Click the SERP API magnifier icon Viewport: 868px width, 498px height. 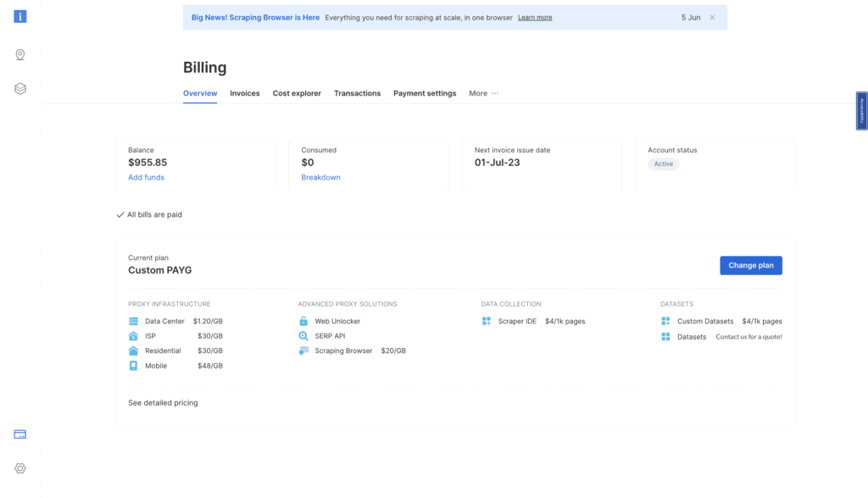tap(302, 335)
